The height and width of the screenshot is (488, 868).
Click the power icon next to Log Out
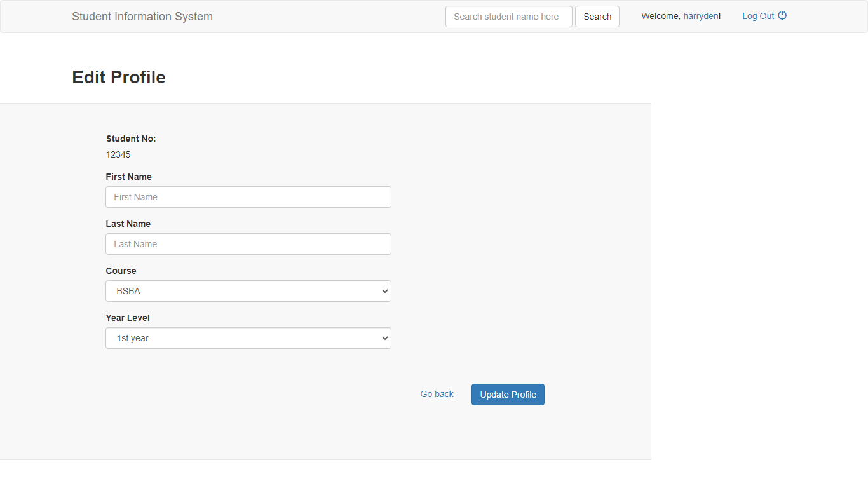pyautogui.click(x=782, y=15)
